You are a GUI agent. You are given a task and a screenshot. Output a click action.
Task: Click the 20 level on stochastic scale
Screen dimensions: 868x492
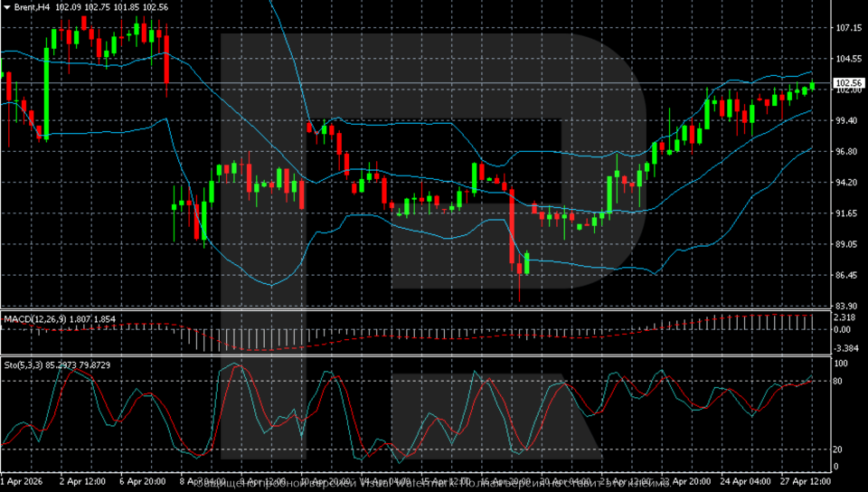(838, 449)
